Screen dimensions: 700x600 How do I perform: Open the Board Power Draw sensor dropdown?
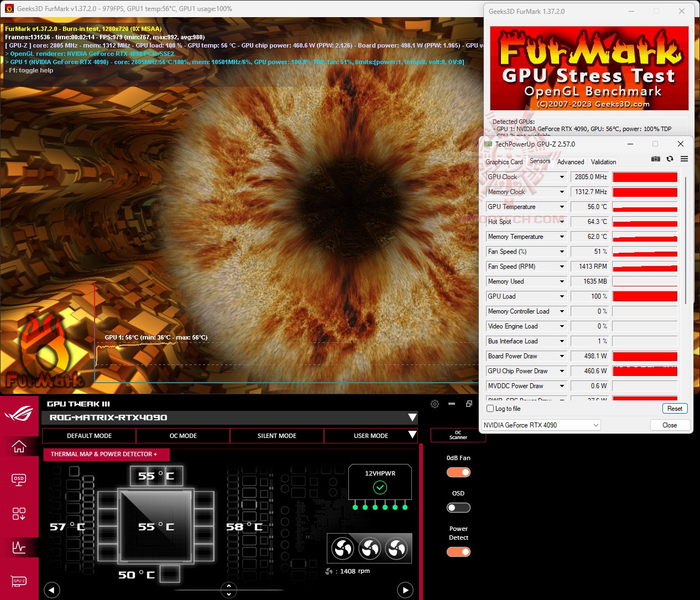point(562,356)
